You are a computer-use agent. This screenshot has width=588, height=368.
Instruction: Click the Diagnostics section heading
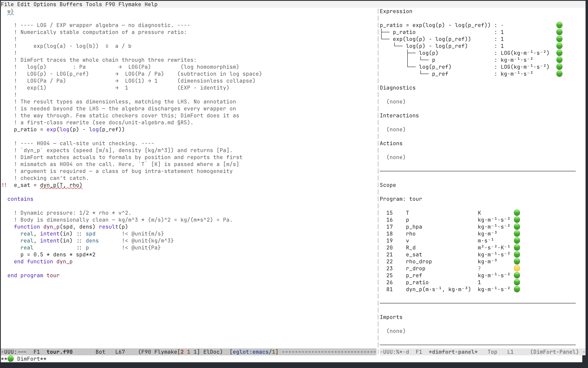click(398, 88)
